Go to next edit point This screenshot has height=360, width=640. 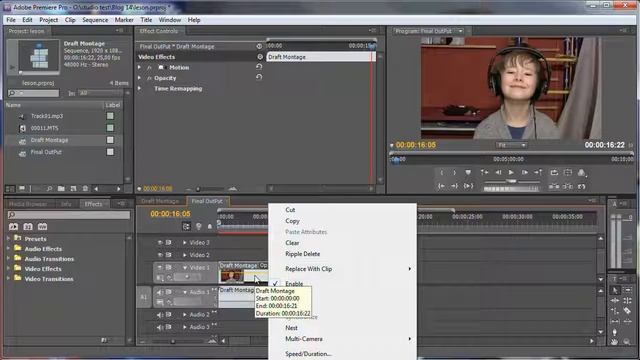(538, 173)
